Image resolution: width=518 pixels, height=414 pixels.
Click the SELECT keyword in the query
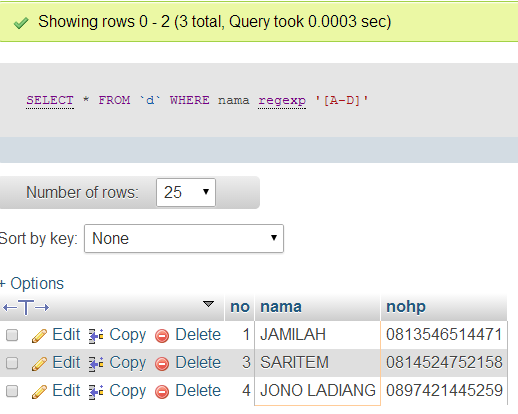click(50, 100)
